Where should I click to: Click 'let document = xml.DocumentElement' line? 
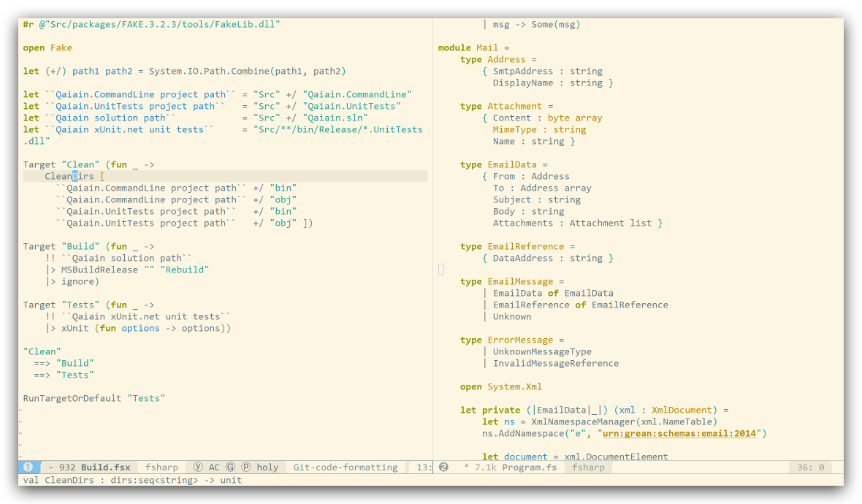coord(575,457)
